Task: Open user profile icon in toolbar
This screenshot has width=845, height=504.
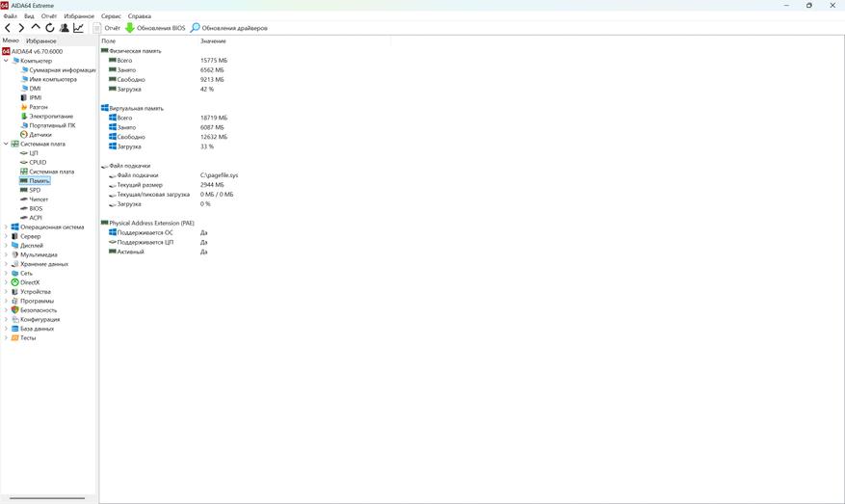Action: 65,28
